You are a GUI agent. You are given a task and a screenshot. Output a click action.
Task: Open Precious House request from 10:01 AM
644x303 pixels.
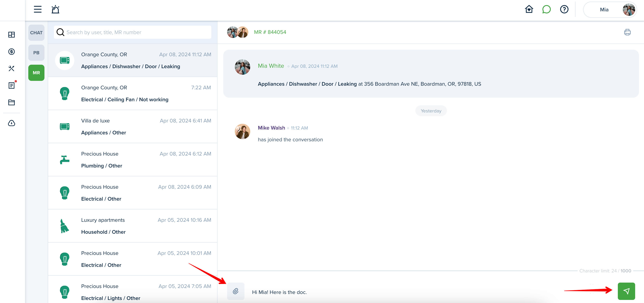click(133, 259)
